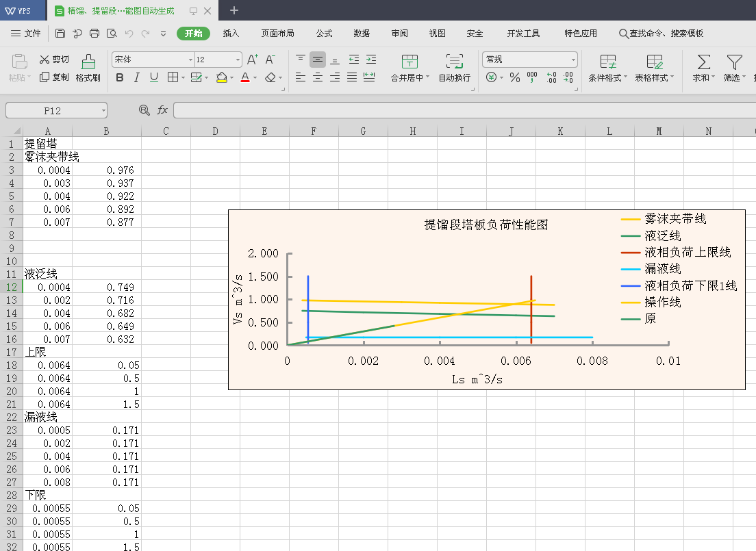
Task: Open the font size dropdown showing 12
Action: point(238,60)
